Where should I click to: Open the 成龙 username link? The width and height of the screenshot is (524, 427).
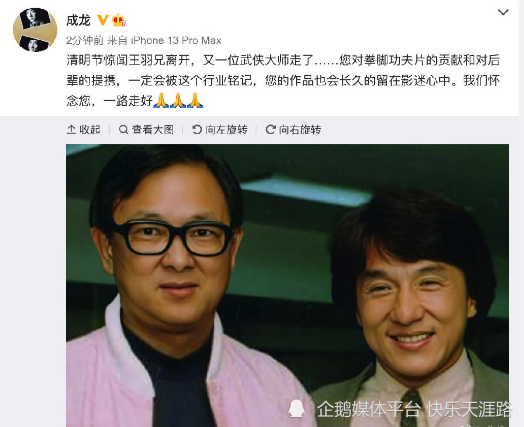pyautogui.click(x=78, y=20)
